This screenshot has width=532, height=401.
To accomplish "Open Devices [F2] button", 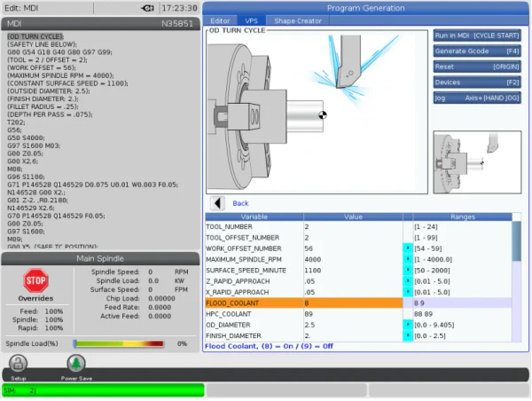I will pyautogui.click(x=477, y=83).
